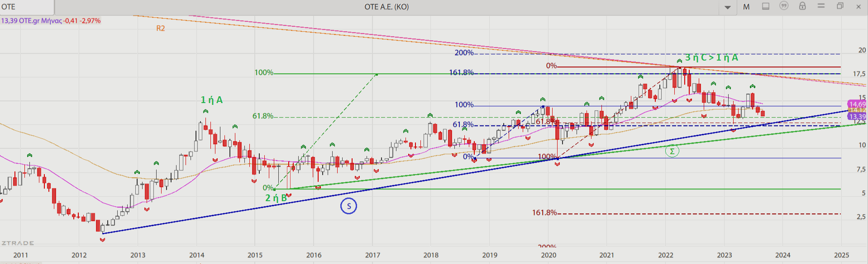Click the 20 price axis label
The width and height of the screenshot is (868, 264).
[862, 50]
